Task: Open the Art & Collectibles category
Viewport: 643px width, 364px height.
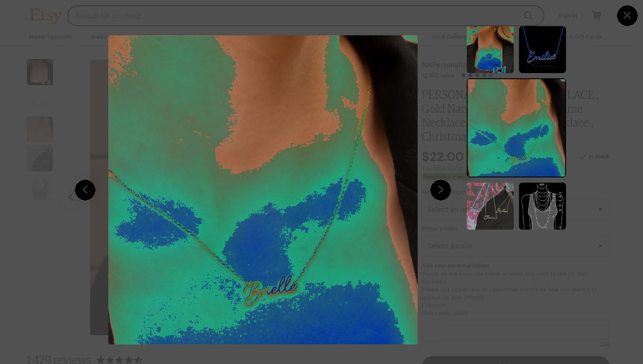Action: (x=449, y=37)
